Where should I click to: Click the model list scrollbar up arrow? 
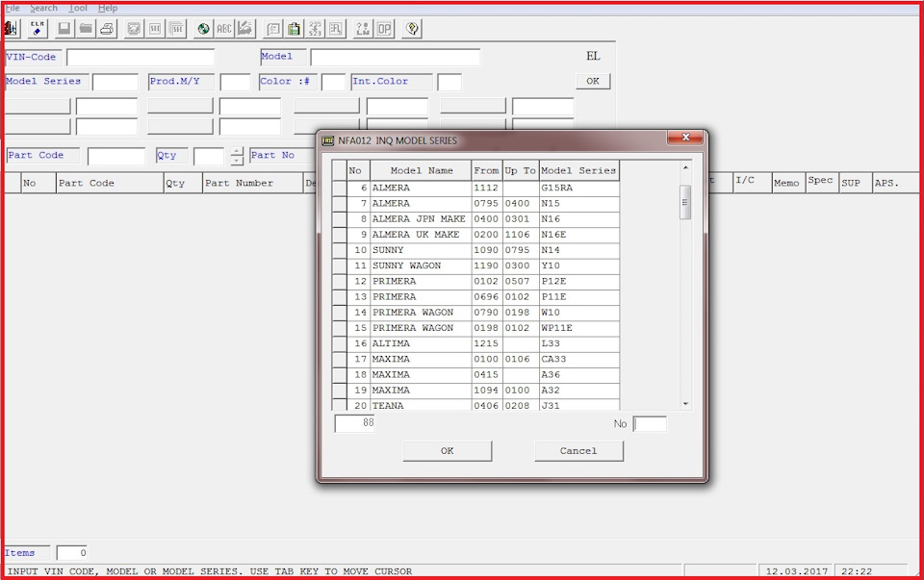pos(685,167)
